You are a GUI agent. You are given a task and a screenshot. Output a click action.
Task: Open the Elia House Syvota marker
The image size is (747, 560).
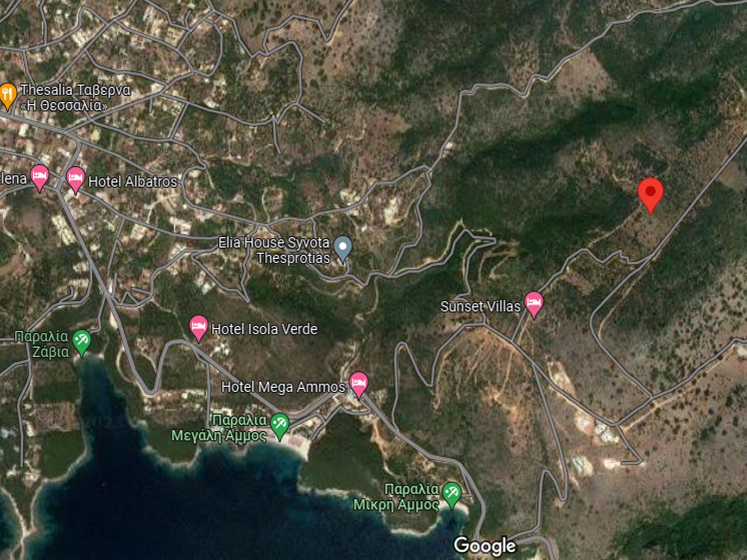point(343,249)
